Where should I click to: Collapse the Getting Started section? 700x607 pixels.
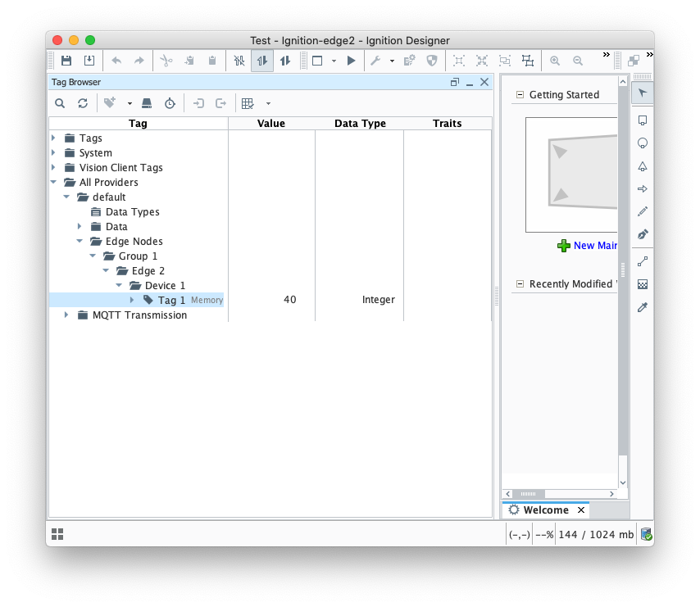520,94
